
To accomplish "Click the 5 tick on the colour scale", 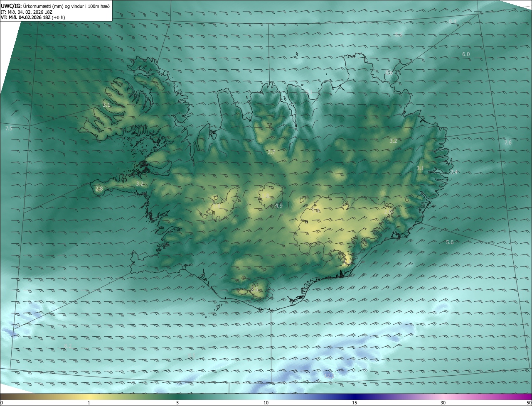I will click(x=177, y=403).
